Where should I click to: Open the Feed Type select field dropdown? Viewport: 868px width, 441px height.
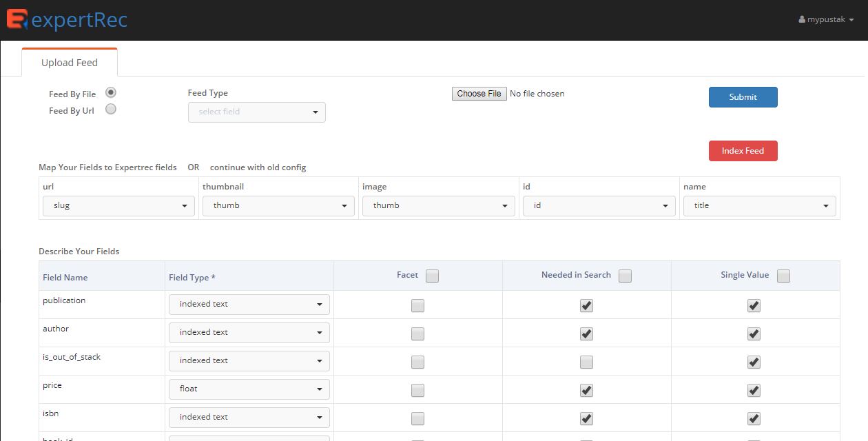click(256, 112)
